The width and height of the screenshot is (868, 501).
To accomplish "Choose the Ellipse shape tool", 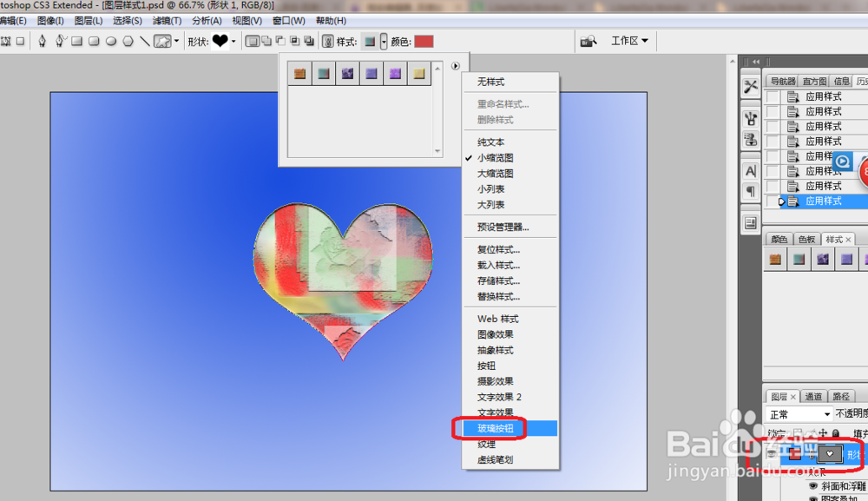I will 111,41.
